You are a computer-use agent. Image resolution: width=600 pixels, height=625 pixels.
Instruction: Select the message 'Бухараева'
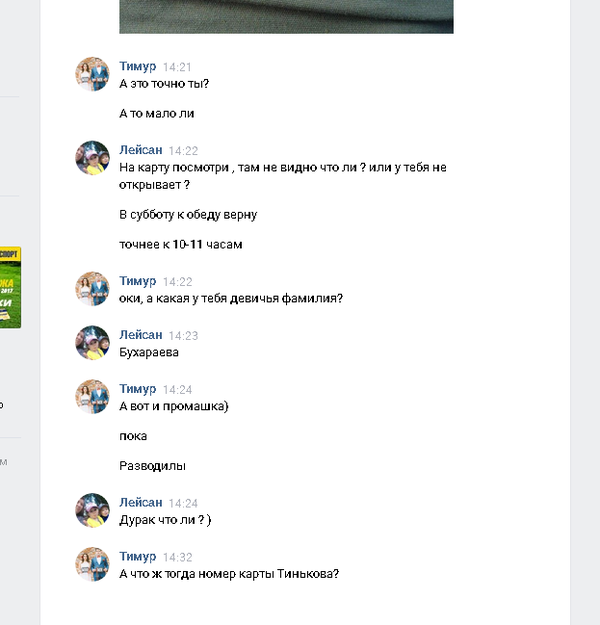(x=149, y=352)
